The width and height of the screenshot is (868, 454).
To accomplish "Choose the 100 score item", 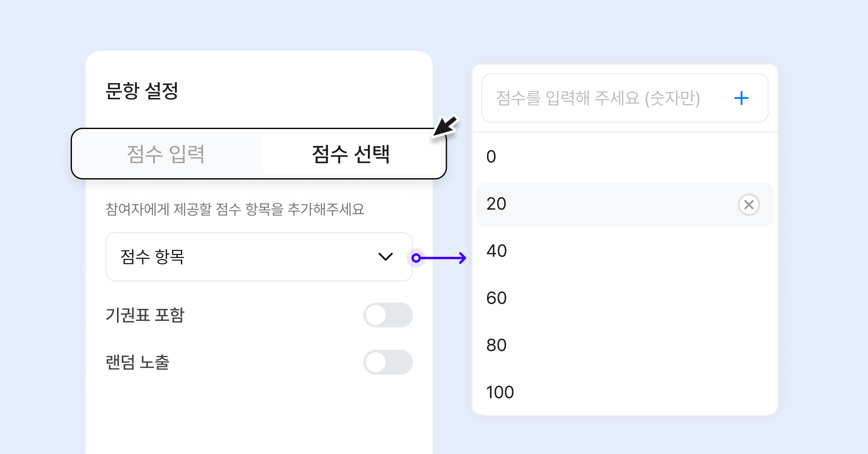I will pos(500,392).
